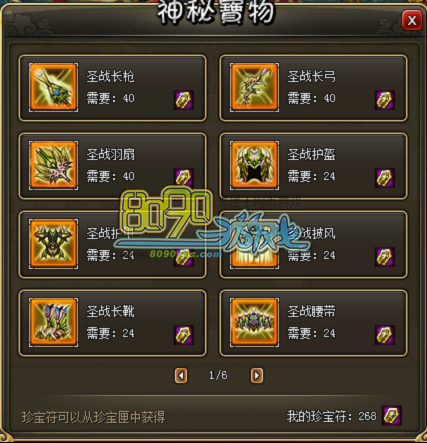The width and height of the screenshot is (427, 443).
Task: Go to the next page arrow
Action: coord(257,376)
